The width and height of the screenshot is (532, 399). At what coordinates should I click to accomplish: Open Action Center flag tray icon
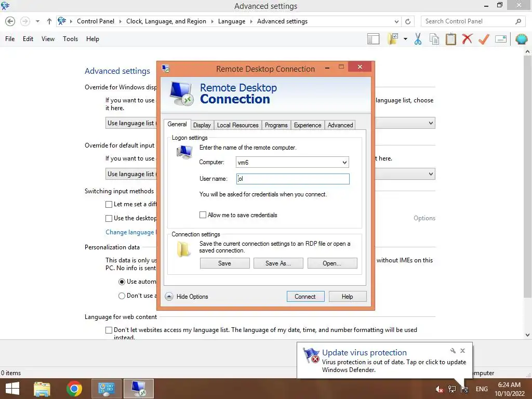pyautogui.click(x=464, y=389)
